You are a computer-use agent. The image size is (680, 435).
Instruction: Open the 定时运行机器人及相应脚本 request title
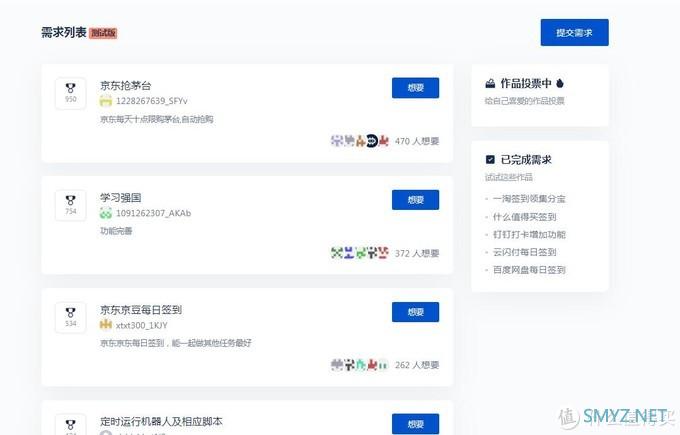[161, 421]
